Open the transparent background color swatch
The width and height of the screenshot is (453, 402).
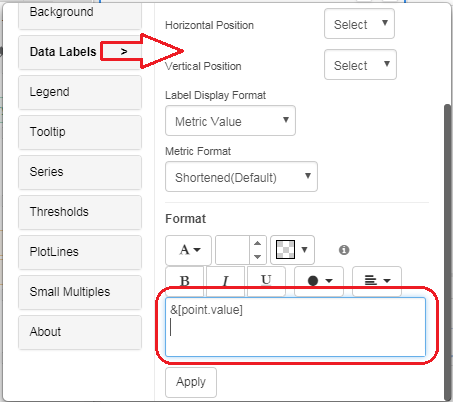coord(292,250)
